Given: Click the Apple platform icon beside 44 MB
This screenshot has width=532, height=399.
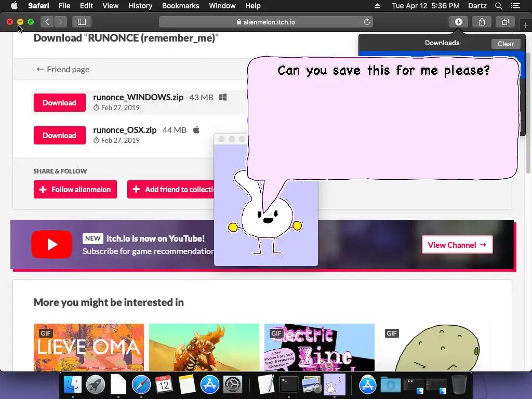Looking at the screenshot, I should pyautogui.click(x=196, y=130).
